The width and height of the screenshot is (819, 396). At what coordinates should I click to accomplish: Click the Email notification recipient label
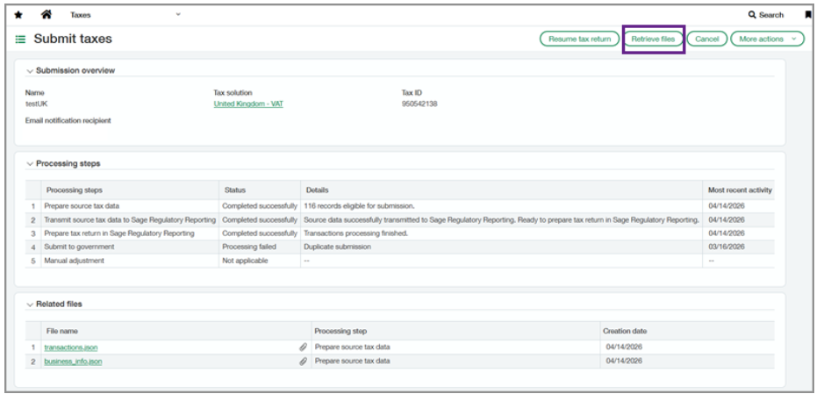tap(68, 121)
